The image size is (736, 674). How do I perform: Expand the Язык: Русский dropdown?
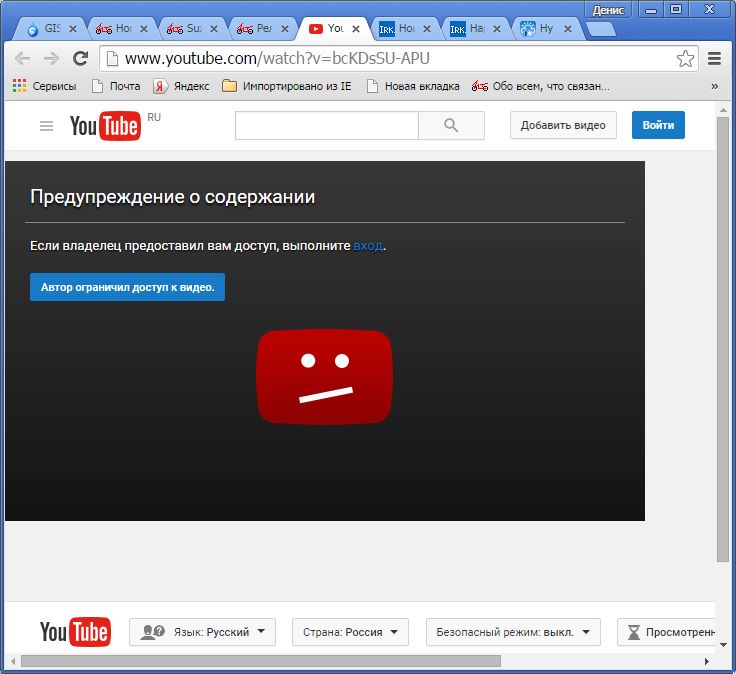[x=202, y=632]
